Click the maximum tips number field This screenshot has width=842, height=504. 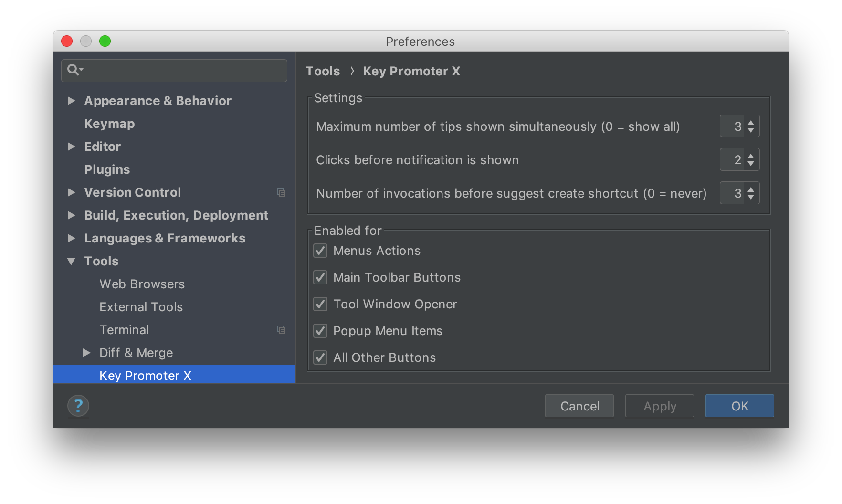pyautogui.click(x=732, y=126)
